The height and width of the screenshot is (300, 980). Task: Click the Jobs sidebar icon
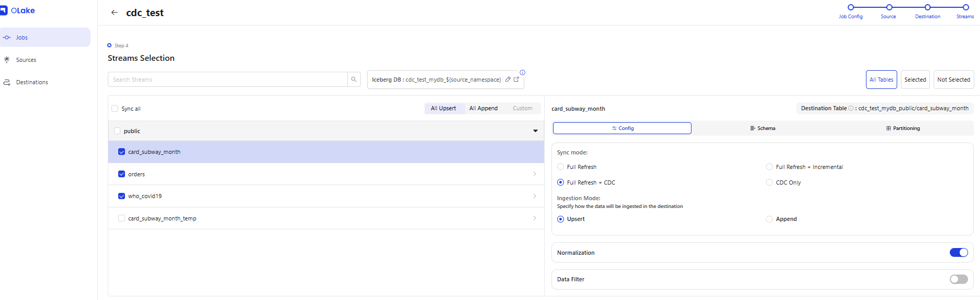[x=7, y=37]
